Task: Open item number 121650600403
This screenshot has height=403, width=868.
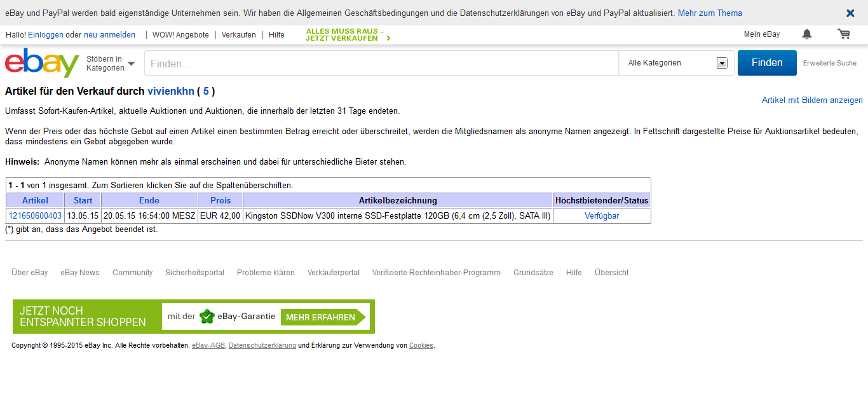Action: click(35, 216)
